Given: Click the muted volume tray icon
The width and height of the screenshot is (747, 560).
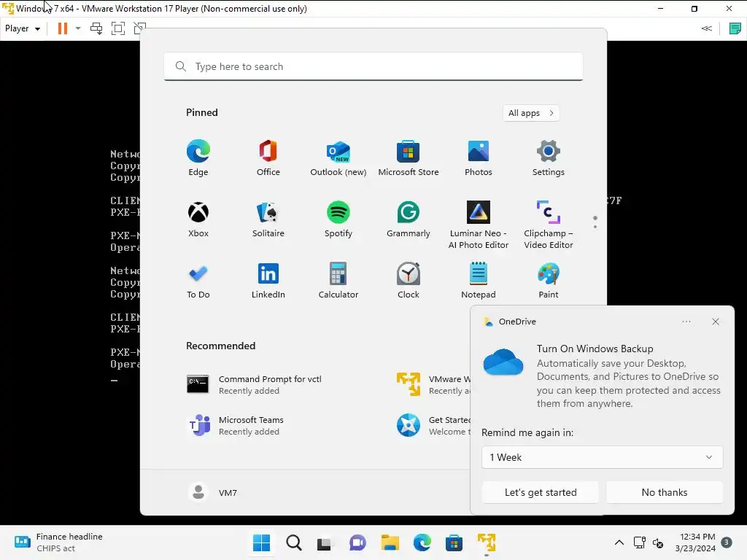Looking at the screenshot, I should click(x=658, y=542).
